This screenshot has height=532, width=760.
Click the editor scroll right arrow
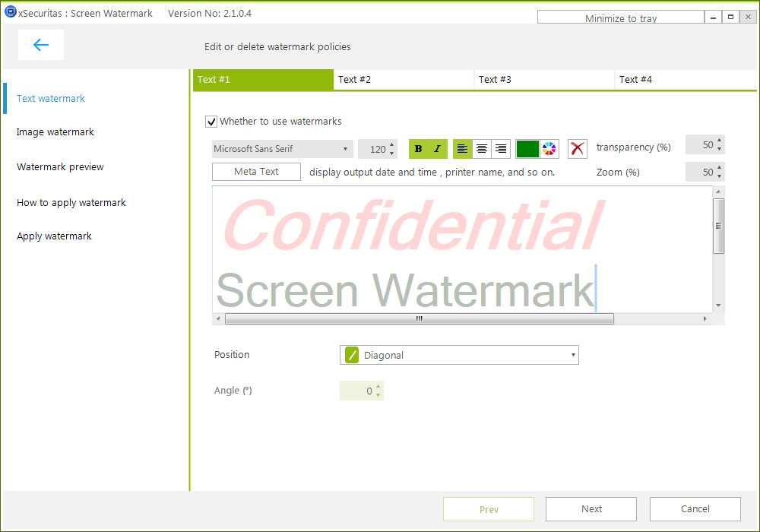point(705,318)
